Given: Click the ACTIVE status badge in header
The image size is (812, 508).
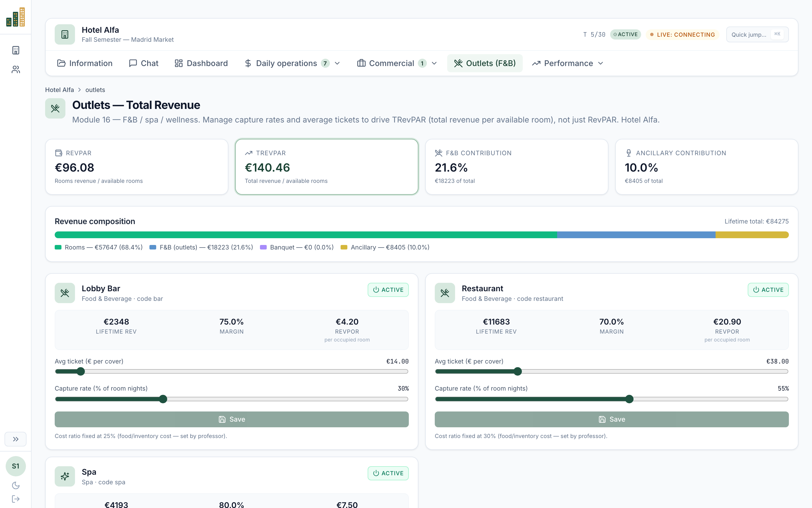Looking at the screenshot, I should tap(625, 34).
